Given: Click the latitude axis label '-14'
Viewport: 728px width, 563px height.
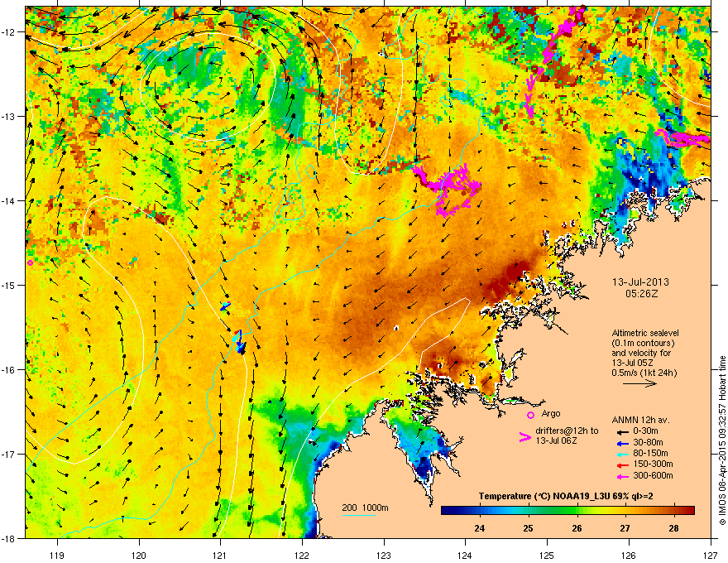Looking at the screenshot, I should 8,200.
